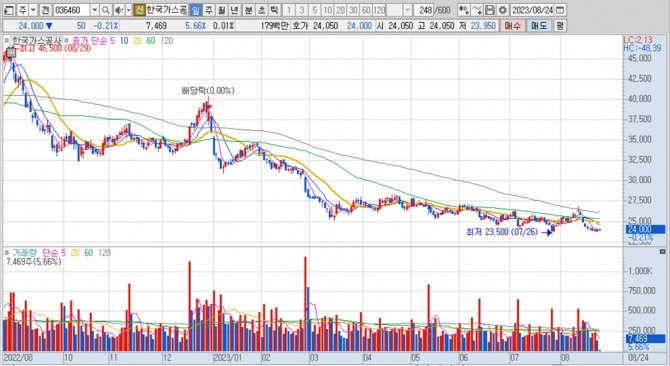Select the 일 daily chart period
Viewport: 670px width, 366px height.
point(196,10)
